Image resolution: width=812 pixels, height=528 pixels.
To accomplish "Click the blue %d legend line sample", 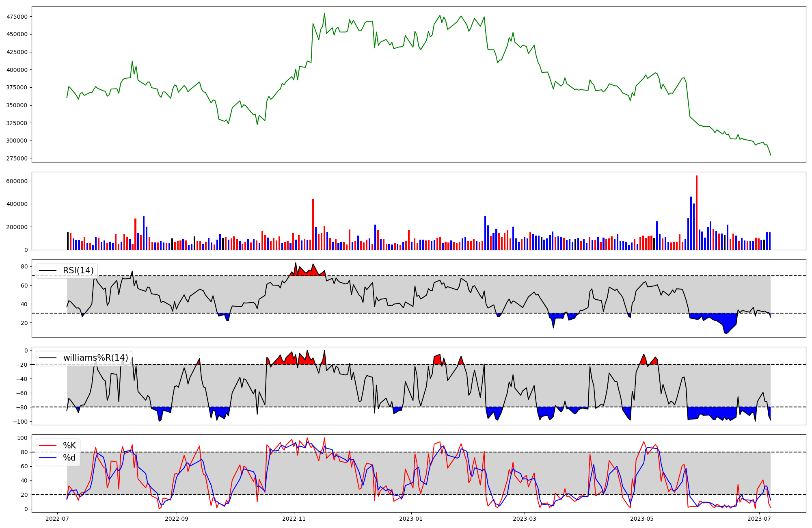I will pyautogui.click(x=48, y=458).
